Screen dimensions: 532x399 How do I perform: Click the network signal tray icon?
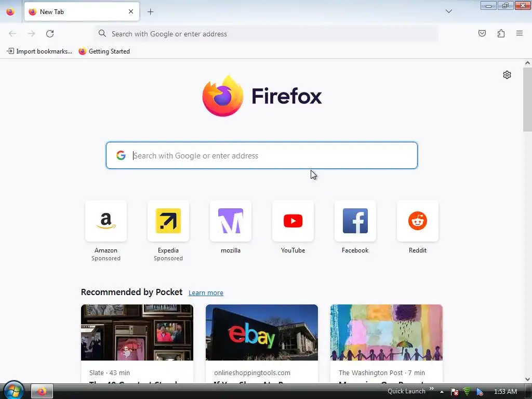(x=467, y=392)
